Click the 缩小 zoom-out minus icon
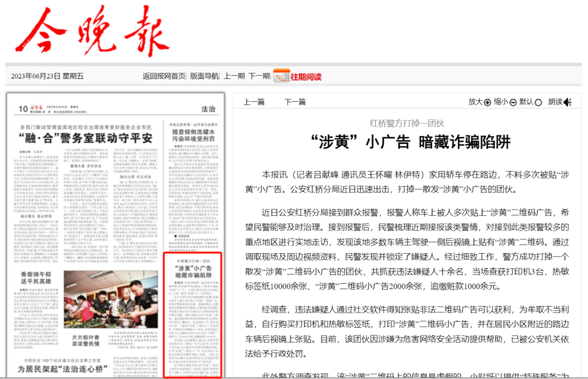This screenshot has width=588, height=379. (512, 102)
